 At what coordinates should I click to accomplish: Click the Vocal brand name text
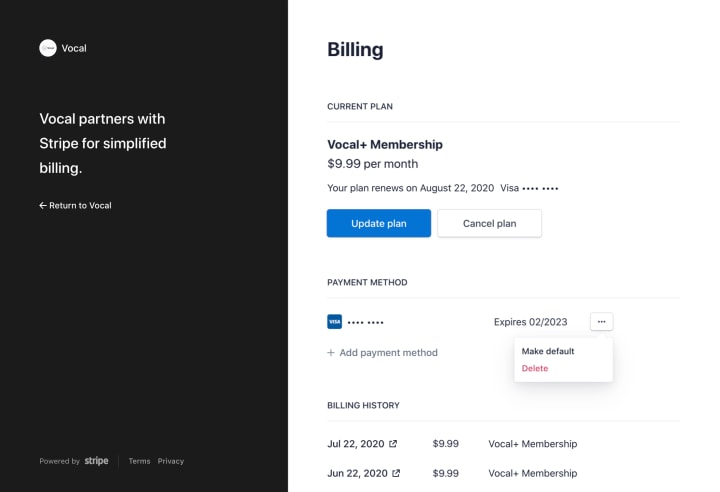coord(74,48)
